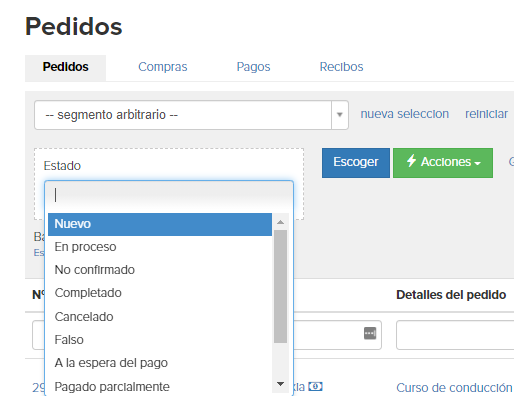The height and width of the screenshot is (396, 514).
Task: Click the lightning bolt icon on Acciones
Action: pos(411,161)
